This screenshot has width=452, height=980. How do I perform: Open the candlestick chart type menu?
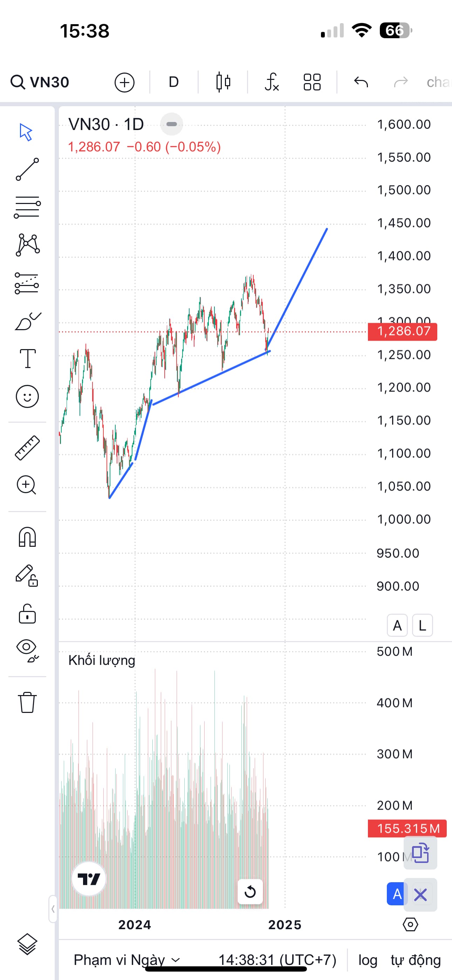tap(223, 82)
